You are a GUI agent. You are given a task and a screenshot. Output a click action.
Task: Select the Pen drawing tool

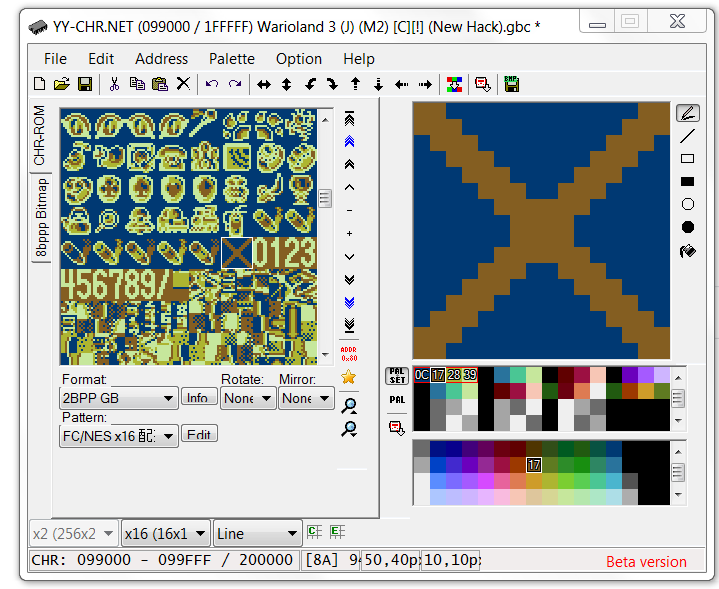pos(688,113)
